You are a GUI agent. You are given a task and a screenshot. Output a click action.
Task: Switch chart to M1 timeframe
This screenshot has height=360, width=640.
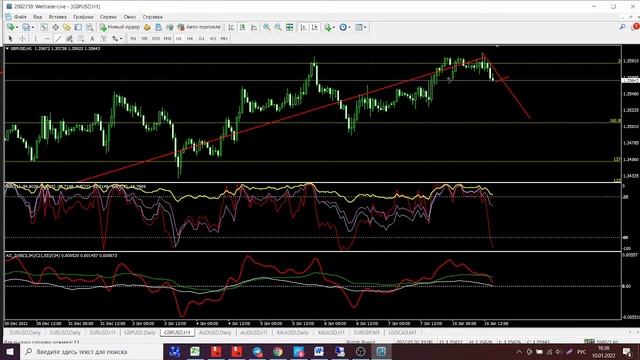click(x=133, y=38)
